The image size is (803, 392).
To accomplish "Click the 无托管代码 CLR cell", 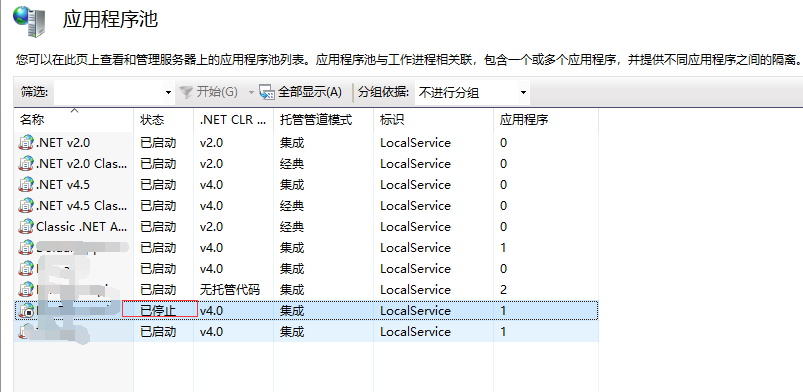I will pos(230,290).
